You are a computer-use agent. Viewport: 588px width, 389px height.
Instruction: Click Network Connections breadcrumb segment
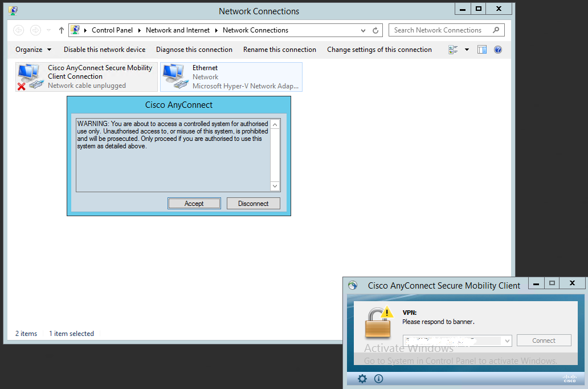click(x=255, y=30)
